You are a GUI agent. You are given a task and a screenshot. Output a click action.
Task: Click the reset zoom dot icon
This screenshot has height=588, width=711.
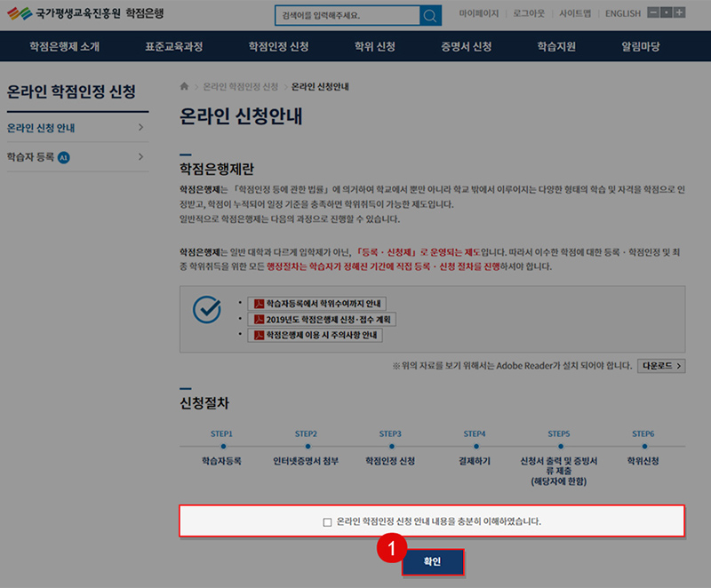(667, 13)
